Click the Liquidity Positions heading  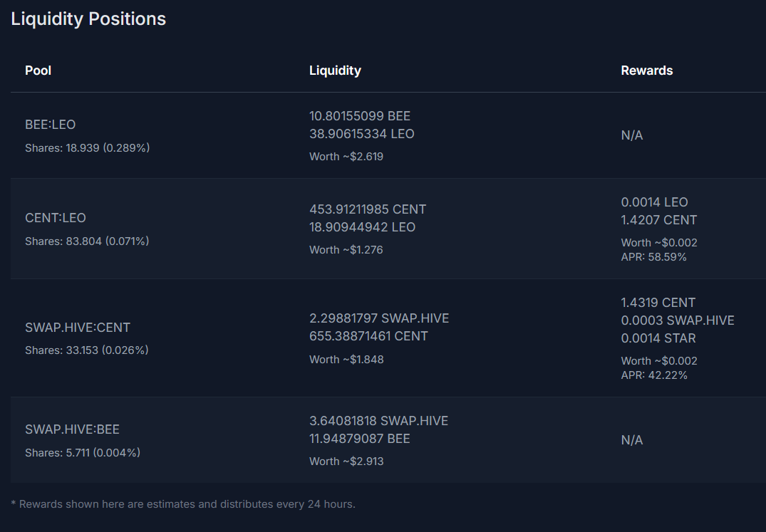[x=88, y=19]
